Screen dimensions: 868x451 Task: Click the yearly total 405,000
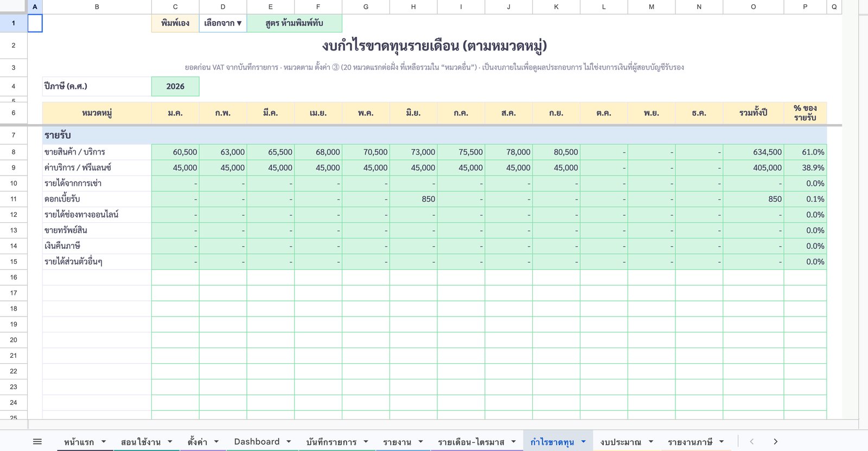click(753, 167)
